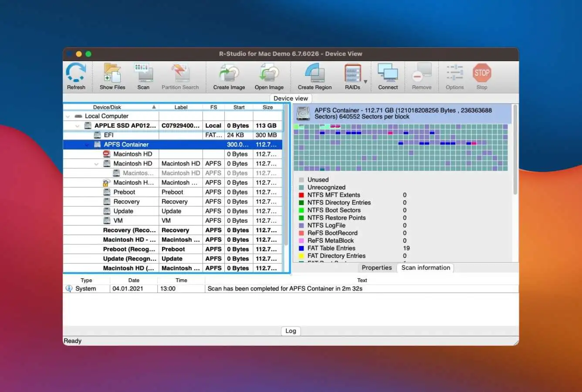Screen dimensions: 582x392
Task: Open Options from the toolbar
Action: [455, 76]
